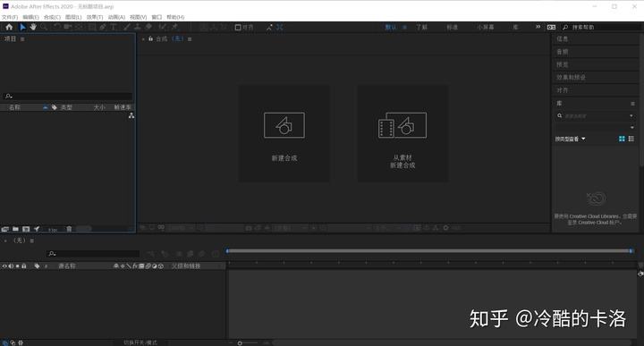Image resolution: width=644 pixels, height=346 pixels.
Task: Click the shy switch column header in timeline
Action: 115,266
